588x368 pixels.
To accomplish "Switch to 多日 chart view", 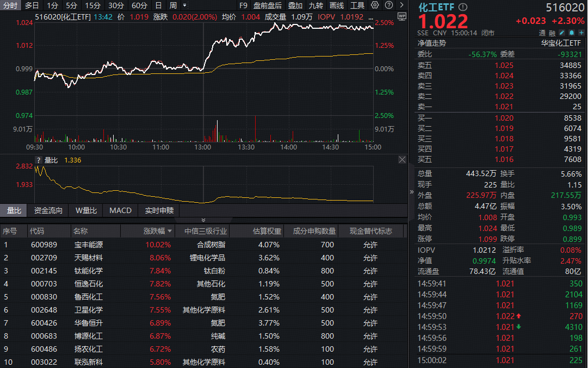I will tap(32, 5).
